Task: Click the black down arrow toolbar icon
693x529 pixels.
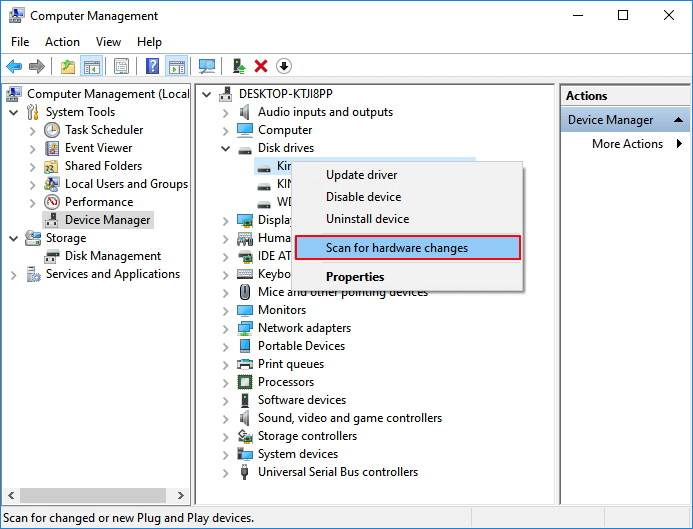Action: (x=284, y=66)
